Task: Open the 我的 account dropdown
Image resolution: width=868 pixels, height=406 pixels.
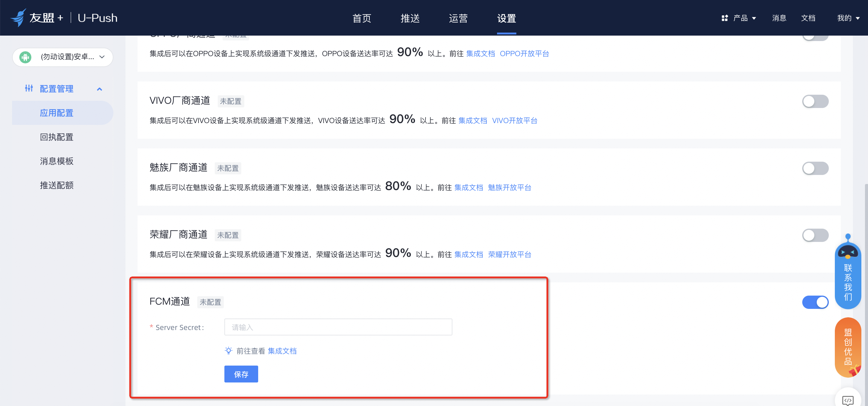Action: (x=848, y=18)
